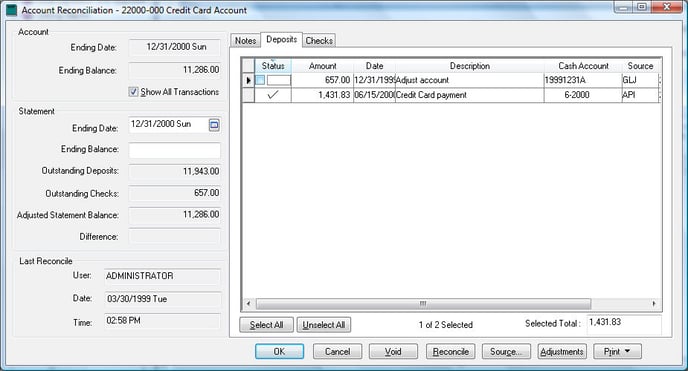The height and width of the screenshot is (371, 688).
Task: Click the Reconcile button
Action: pyautogui.click(x=451, y=352)
